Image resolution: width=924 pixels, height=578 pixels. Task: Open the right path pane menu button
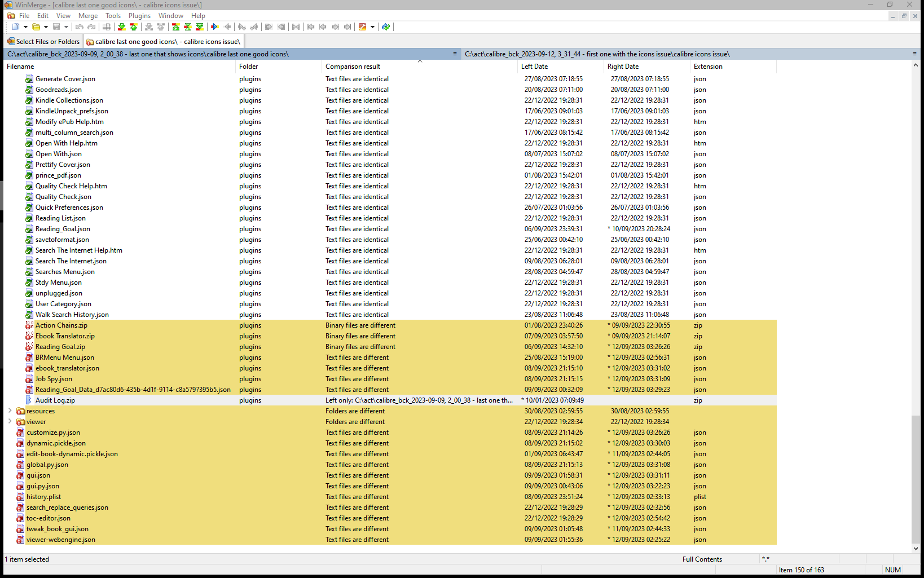click(914, 54)
